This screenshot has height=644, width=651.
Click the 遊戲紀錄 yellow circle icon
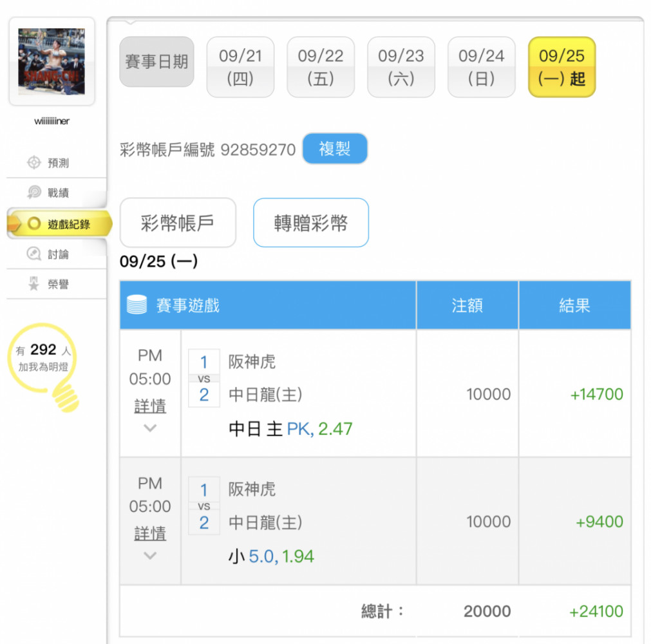[33, 224]
